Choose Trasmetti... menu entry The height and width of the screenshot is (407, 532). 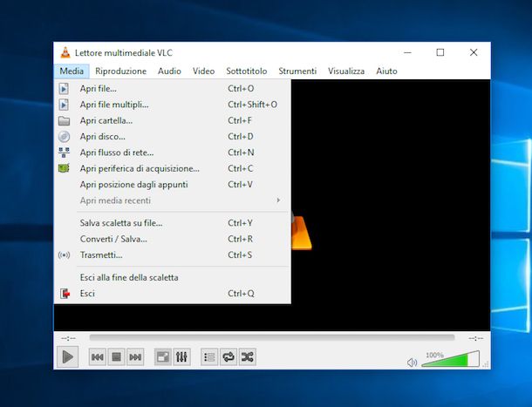point(173,254)
